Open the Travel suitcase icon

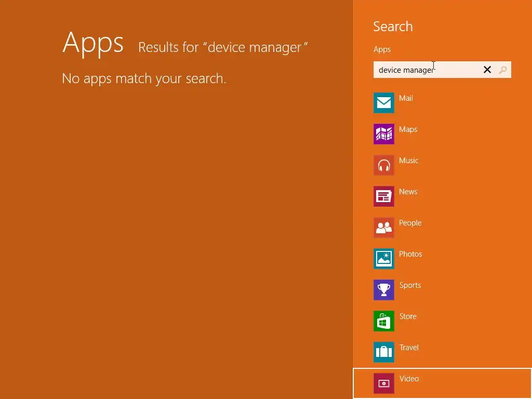click(x=384, y=352)
